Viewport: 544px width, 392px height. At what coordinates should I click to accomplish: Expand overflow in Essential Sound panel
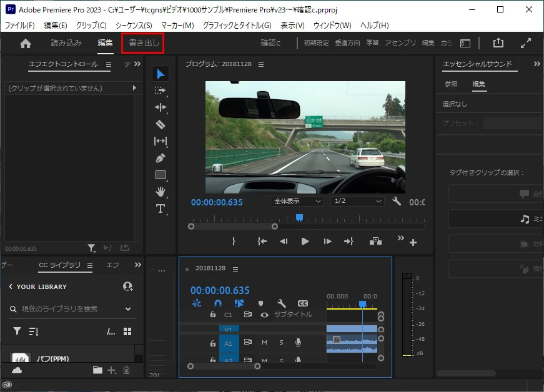click(537, 64)
